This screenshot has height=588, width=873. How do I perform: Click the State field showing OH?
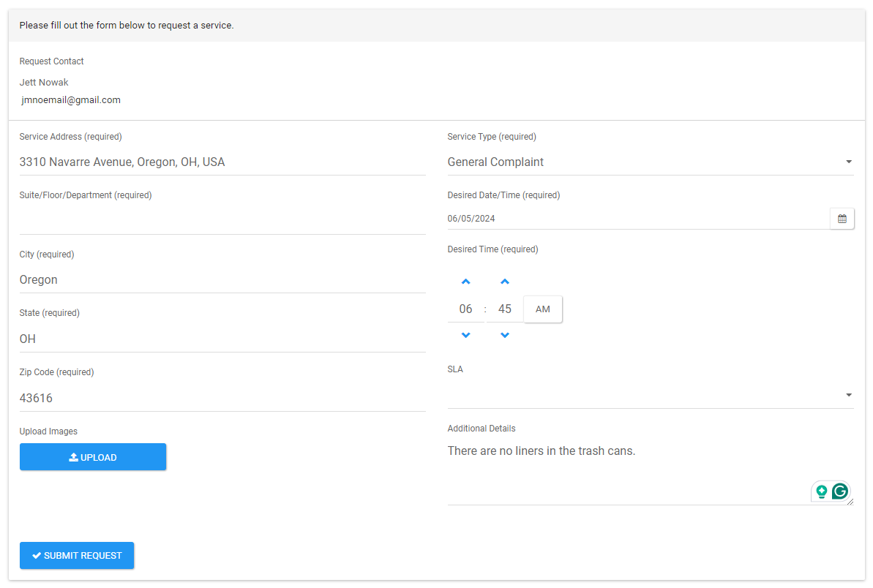pyautogui.click(x=222, y=339)
